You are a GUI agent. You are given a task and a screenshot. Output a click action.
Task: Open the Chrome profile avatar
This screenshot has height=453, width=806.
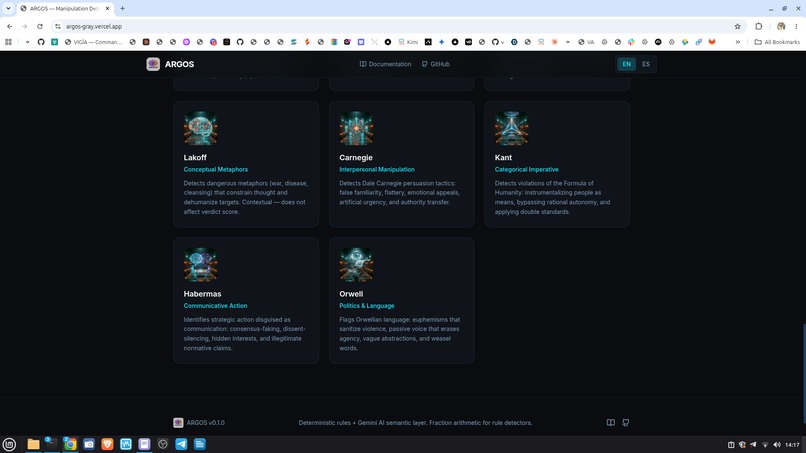[x=781, y=26]
